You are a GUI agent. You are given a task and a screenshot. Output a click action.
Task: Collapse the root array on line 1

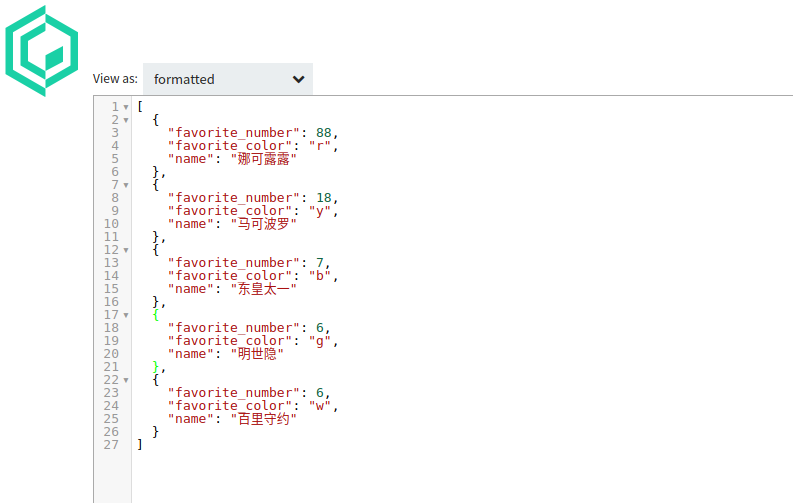(126, 107)
